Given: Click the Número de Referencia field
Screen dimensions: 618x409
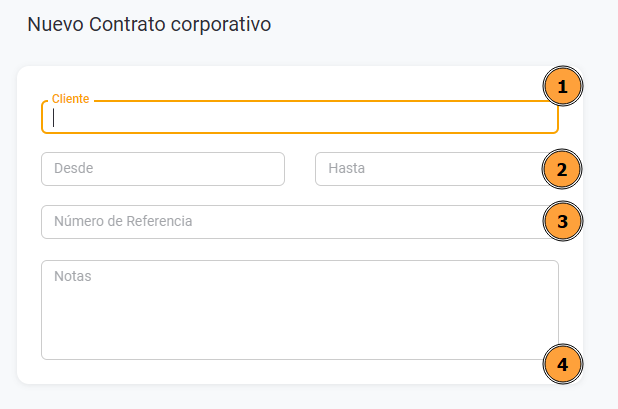Looking at the screenshot, I should (x=290, y=221).
